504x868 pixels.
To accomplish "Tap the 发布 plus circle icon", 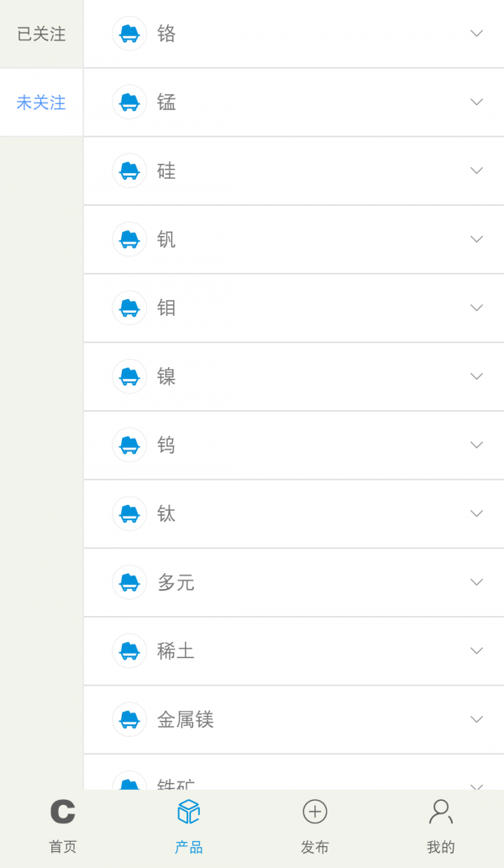I will pos(315,812).
